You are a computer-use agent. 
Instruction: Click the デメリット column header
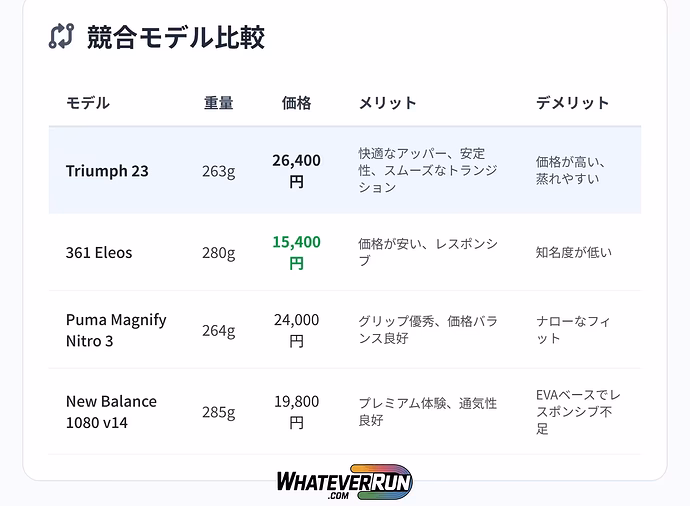pos(572,103)
